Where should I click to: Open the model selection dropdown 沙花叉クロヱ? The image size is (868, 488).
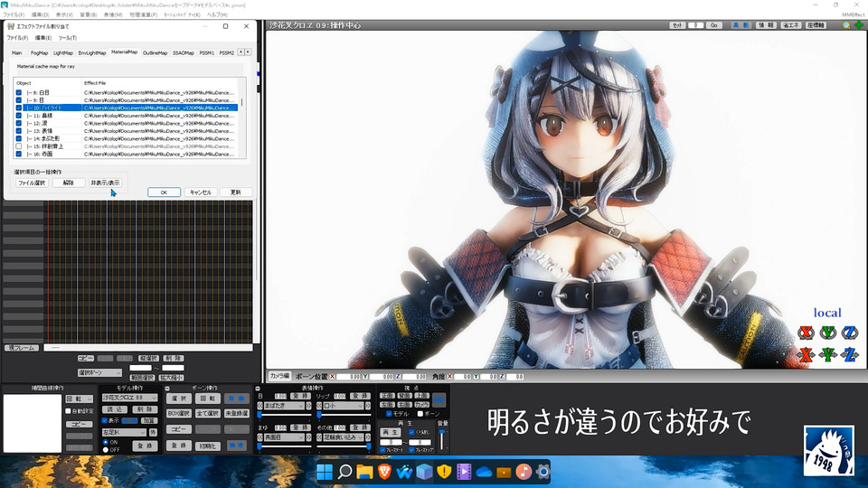tap(129, 398)
